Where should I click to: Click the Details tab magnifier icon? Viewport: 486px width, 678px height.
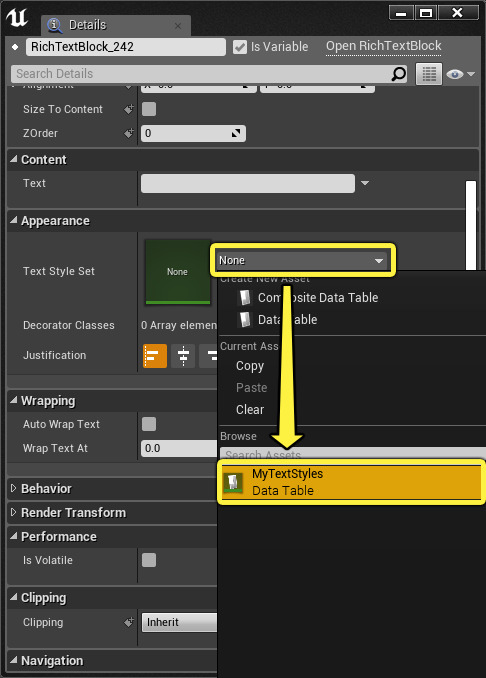pos(54,25)
